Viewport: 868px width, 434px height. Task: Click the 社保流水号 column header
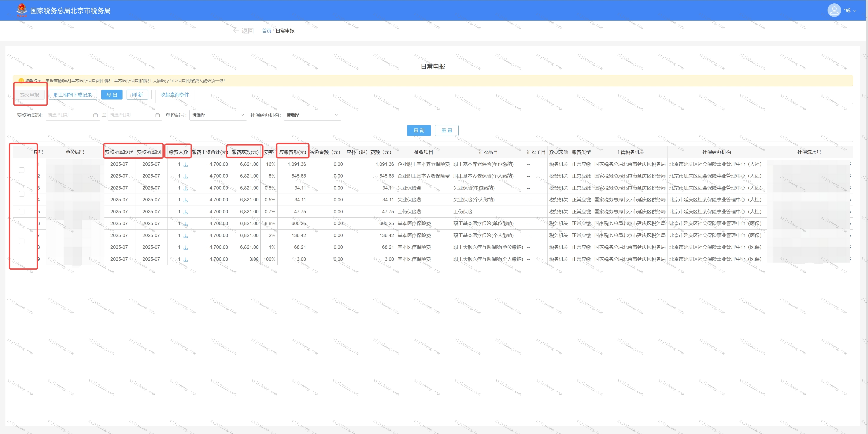click(x=809, y=152)
